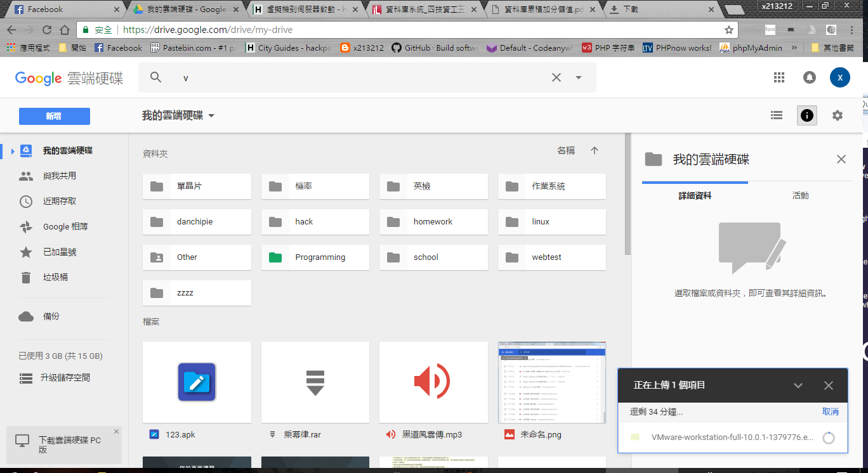Collapse the upload progress panel

click(798, 386)
